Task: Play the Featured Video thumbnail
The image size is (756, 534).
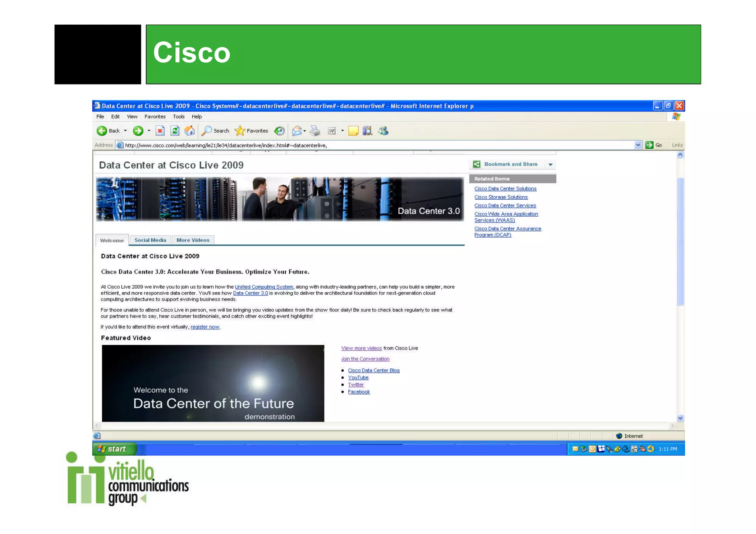Action: [213, 383]
